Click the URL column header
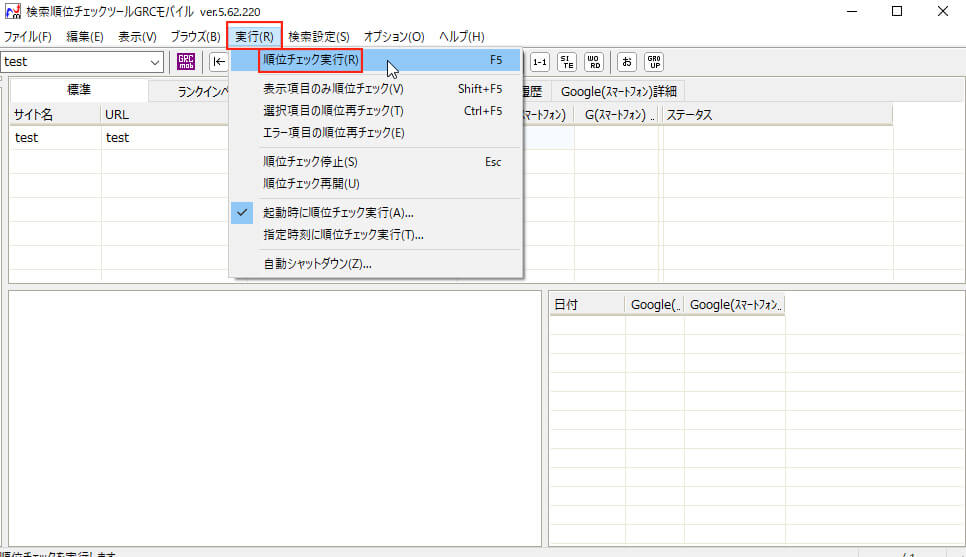 (x=165, y=115)
